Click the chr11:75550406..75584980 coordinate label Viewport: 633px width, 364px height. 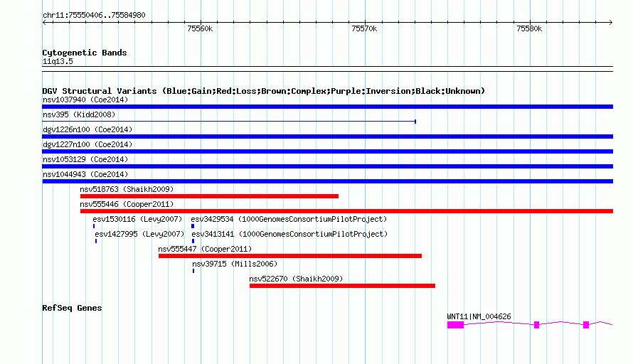(x=94, y=15)
